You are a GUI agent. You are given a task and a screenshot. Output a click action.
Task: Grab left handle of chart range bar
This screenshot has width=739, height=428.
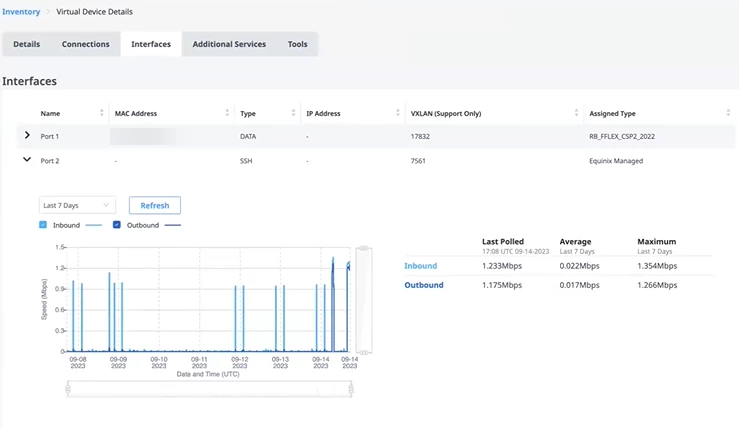[x=68, y=389]
